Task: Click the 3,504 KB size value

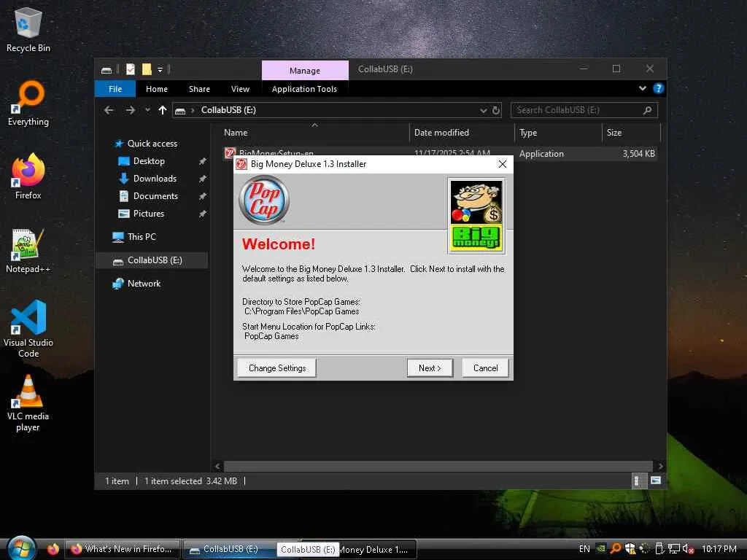Action: pyautogui.click(x=638, y=154)
